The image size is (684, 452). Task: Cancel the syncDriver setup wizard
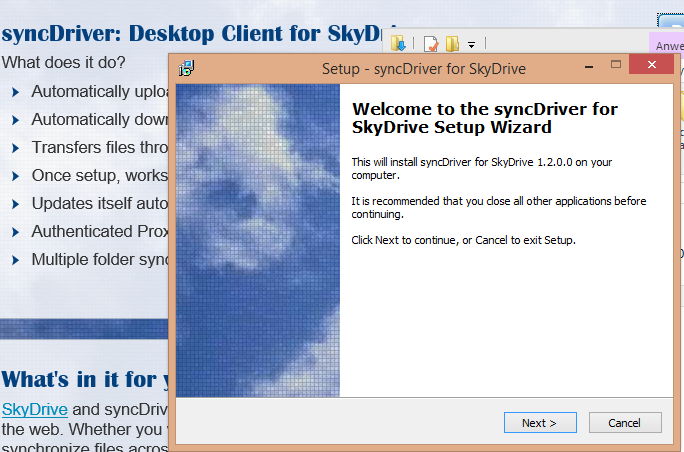point(625,423)
